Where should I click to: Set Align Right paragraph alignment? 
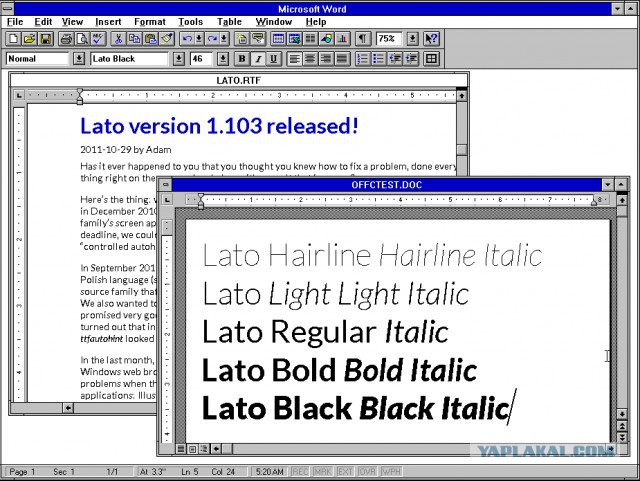click(x=326, y=59)
